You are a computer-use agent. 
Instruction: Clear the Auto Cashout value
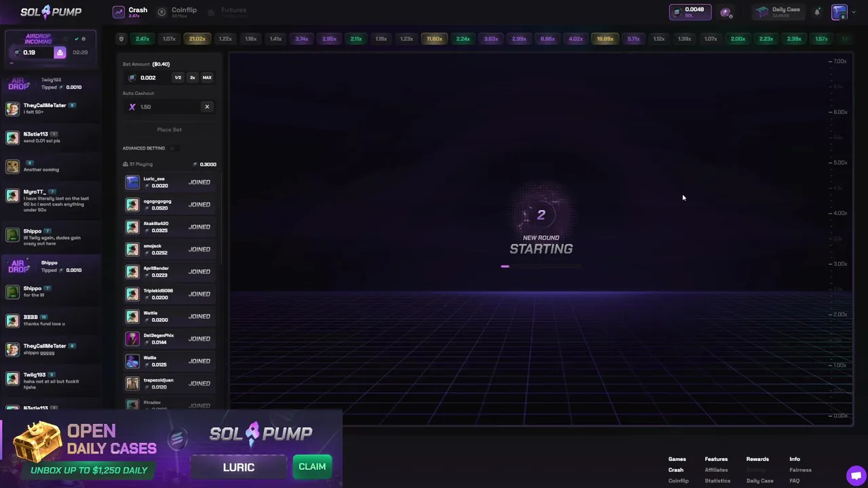pos(207,106)
